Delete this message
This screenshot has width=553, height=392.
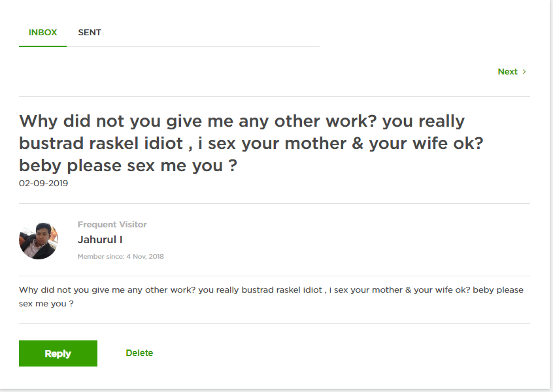139,353
